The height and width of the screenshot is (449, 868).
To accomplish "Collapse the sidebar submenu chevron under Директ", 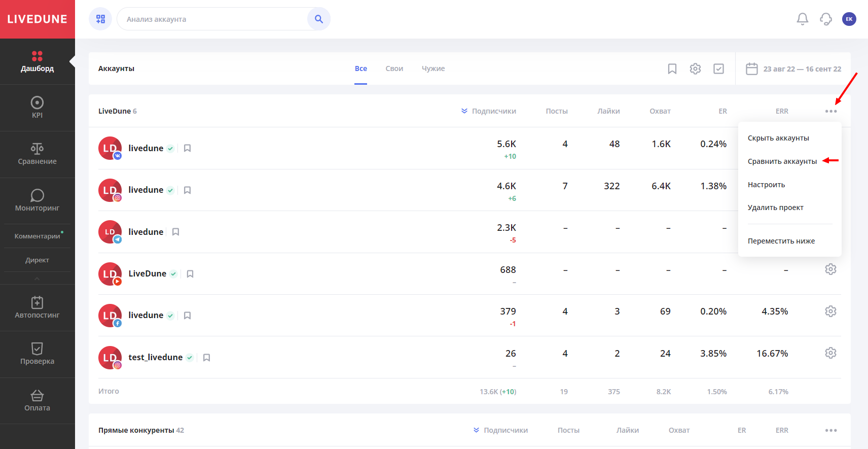I will click(37, 279).
